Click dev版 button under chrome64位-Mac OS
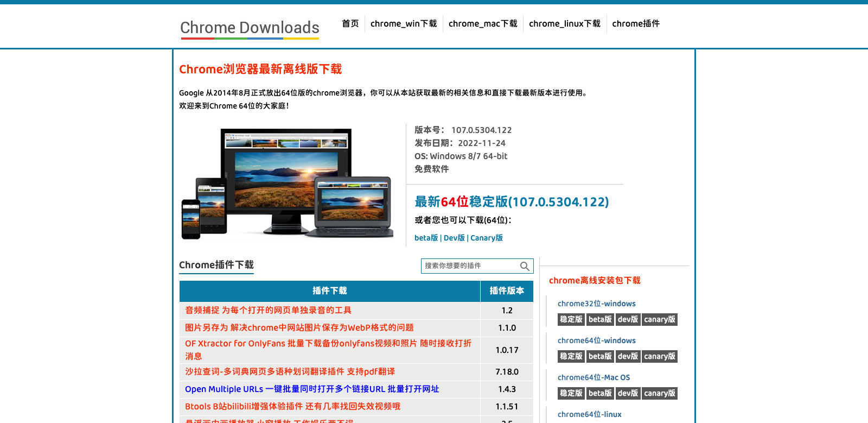The image size is (868, 423). 628,394
